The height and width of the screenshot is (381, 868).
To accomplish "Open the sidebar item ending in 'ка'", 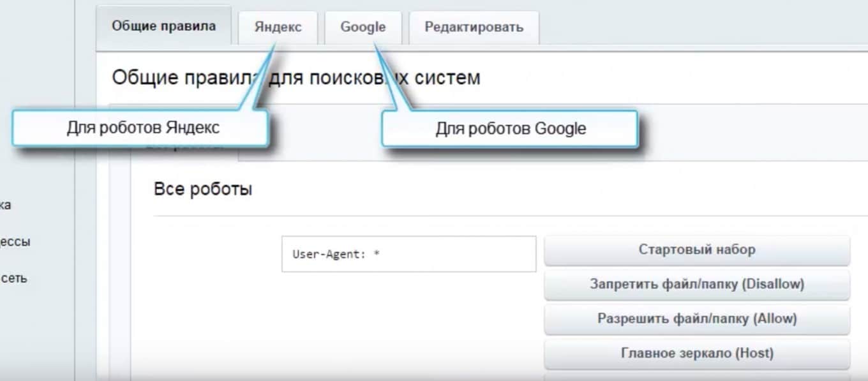I will tap(5, 205).
